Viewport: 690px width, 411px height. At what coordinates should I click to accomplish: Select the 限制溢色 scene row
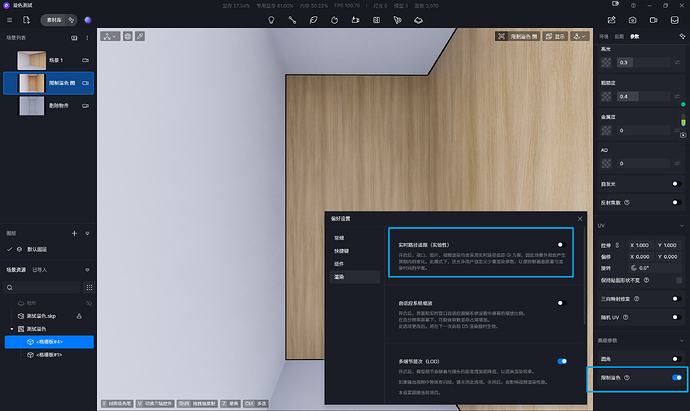pos(48,83)
